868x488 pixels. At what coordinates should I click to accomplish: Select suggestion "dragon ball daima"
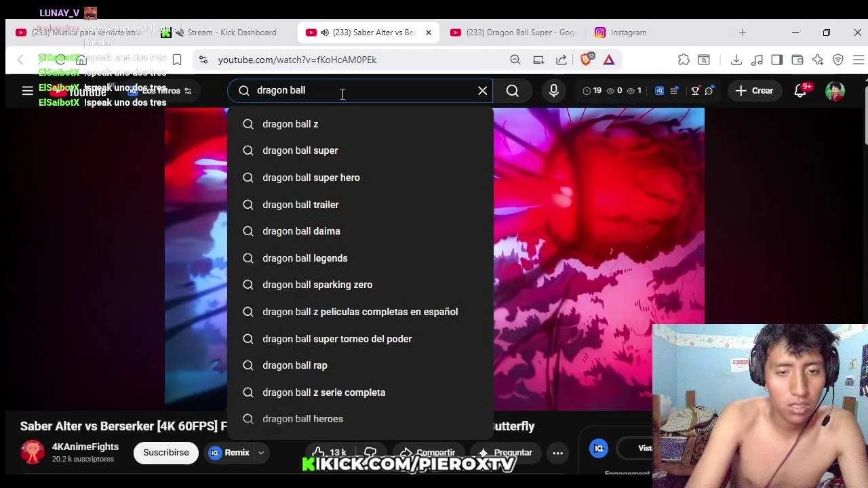click(x=361, y=231)
